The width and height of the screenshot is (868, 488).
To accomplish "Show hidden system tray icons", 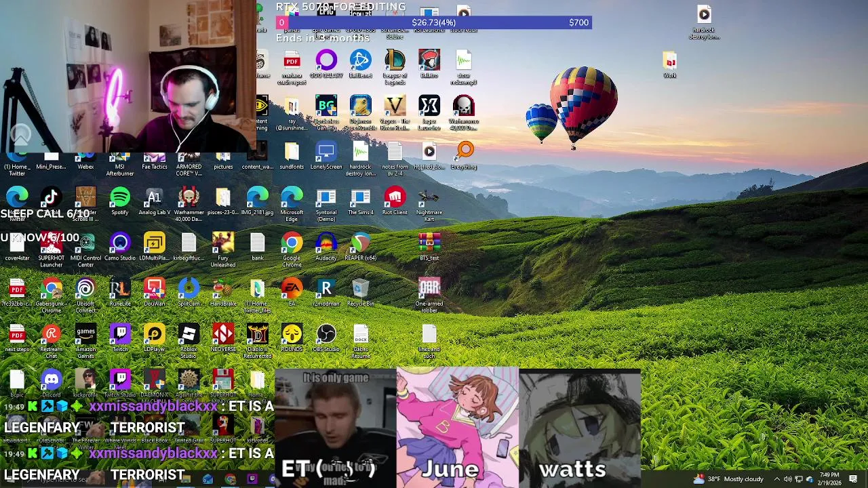I will 777,479.
